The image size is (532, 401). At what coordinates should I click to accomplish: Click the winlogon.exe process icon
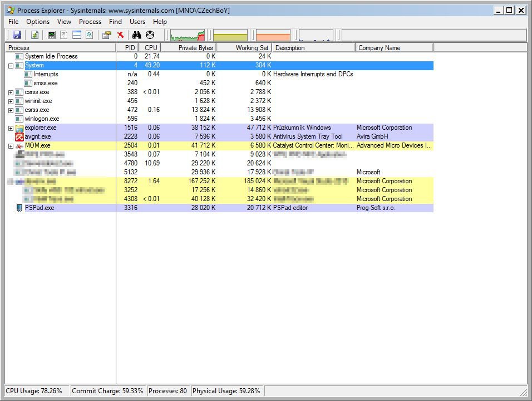pyautogui.click(x=19, y=119)
